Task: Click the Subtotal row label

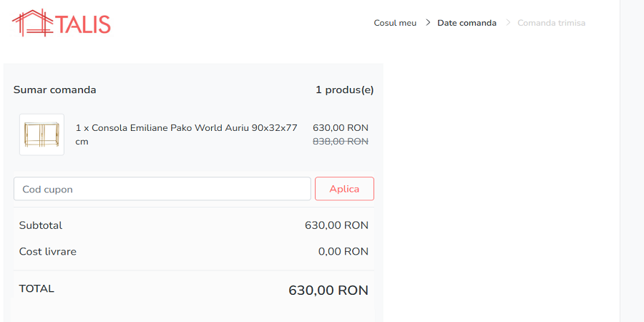Action: pyautogui.click(x=41, y=225)
